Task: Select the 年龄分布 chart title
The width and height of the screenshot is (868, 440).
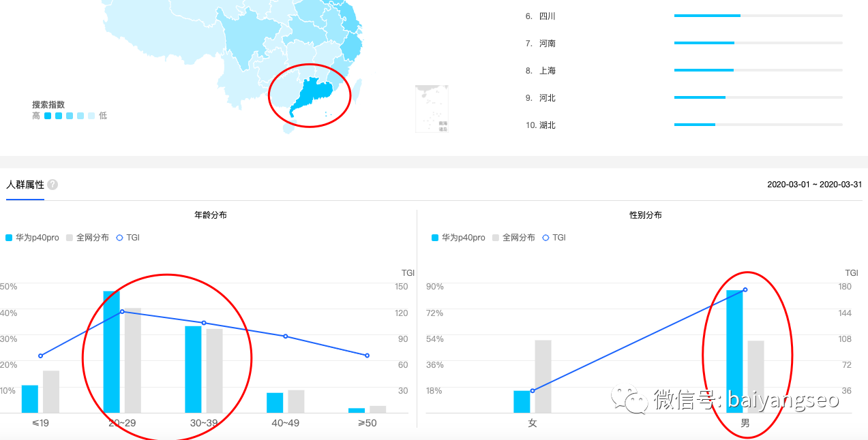Action: [x=210, y=214]
